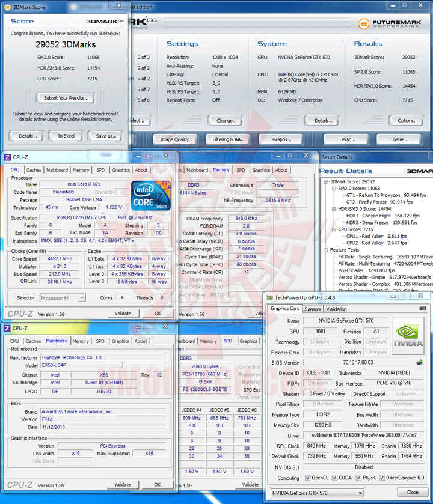The width and height of the screenshot is (433, 504).
Task: Click the Image Quality... button
Action: click(x=176, y=139)
